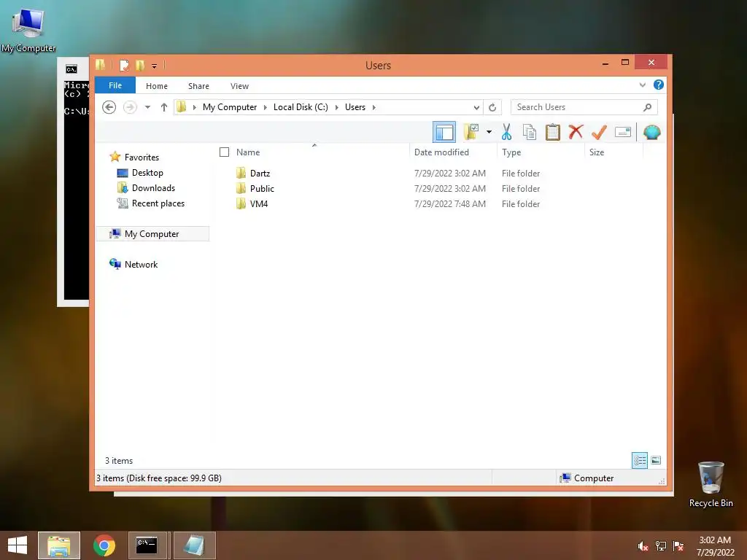The image size is (747, 560).
Task: Open the Share ribbon tab
Action: pos(198,86)
